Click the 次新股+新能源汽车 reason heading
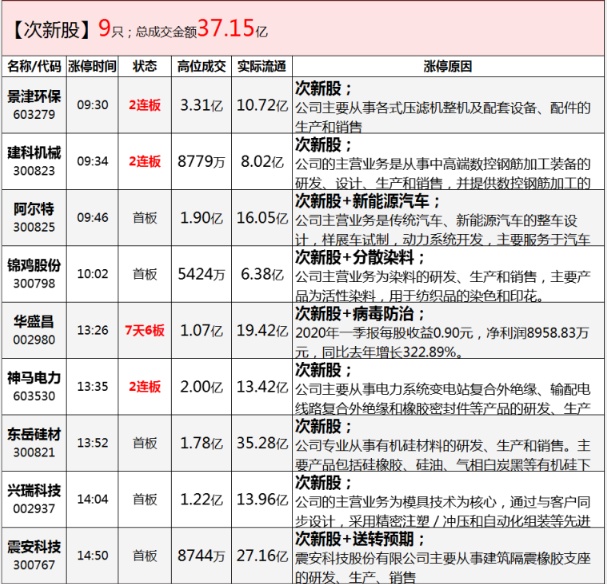Image resolution: width=607 pixels, height=584 pixels. [x=368, y=201]
